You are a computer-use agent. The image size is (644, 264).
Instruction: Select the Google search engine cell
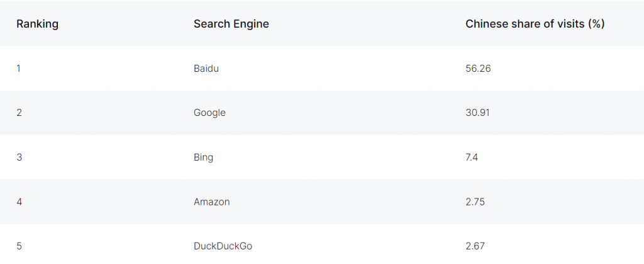[209, 113]
